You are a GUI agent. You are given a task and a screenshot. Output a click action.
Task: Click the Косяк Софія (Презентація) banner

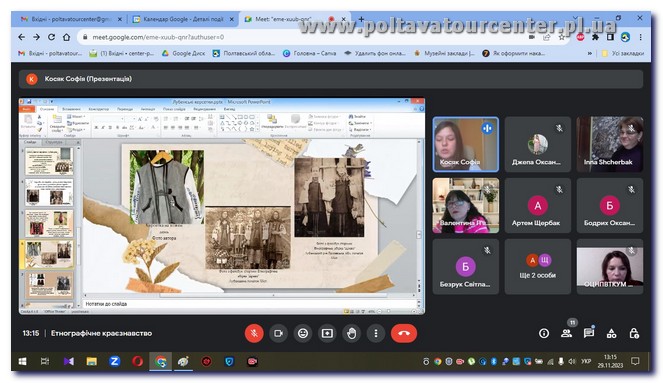(331, 79)
